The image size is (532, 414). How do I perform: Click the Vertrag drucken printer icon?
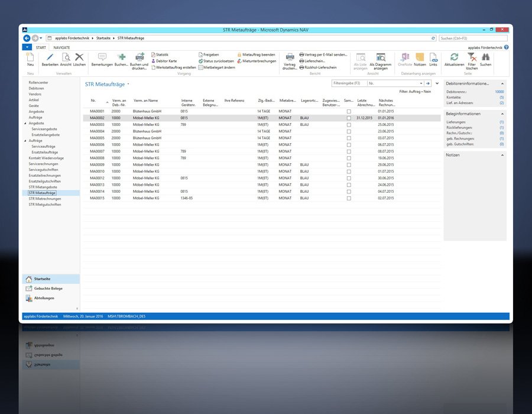pyautogui.click(x=290, y=57)
